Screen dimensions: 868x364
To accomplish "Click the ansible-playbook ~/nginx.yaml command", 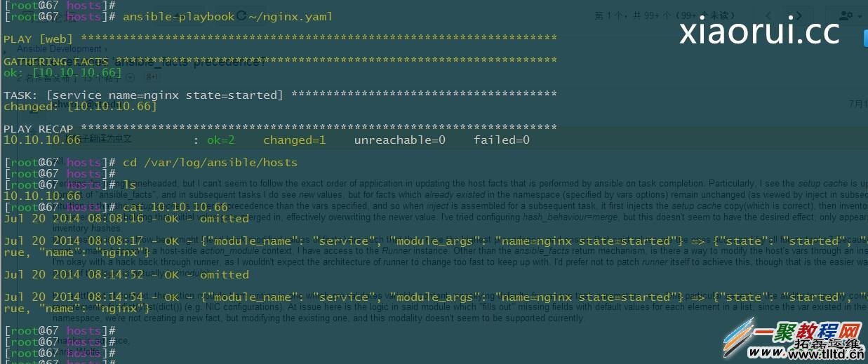I will (227, 16).
